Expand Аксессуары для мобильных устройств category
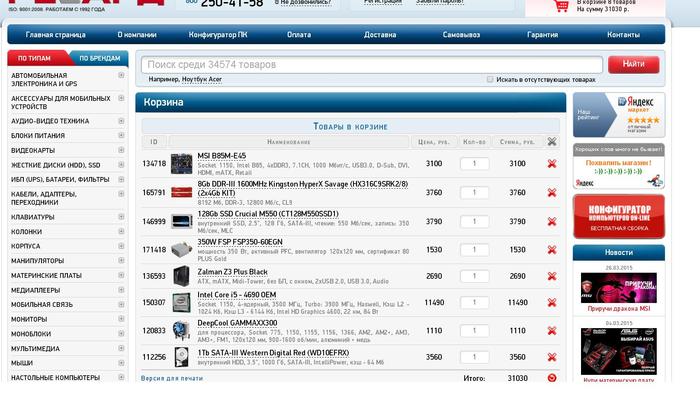 click(121, 98)
